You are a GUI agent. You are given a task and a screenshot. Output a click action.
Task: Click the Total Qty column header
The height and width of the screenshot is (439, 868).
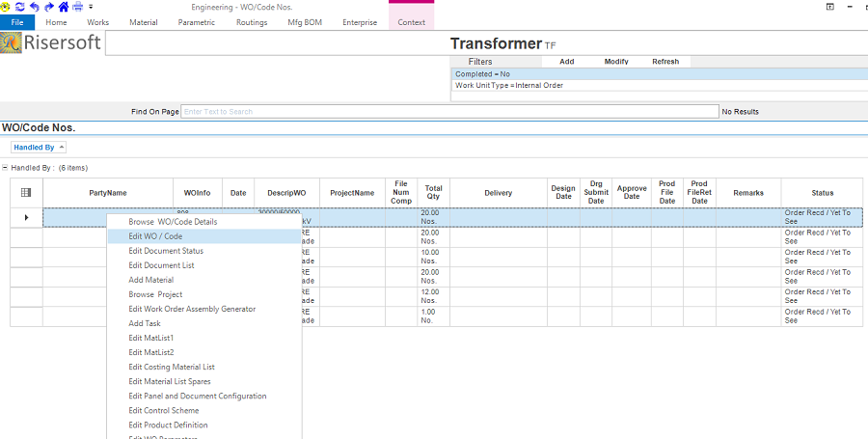coord(433,193)
